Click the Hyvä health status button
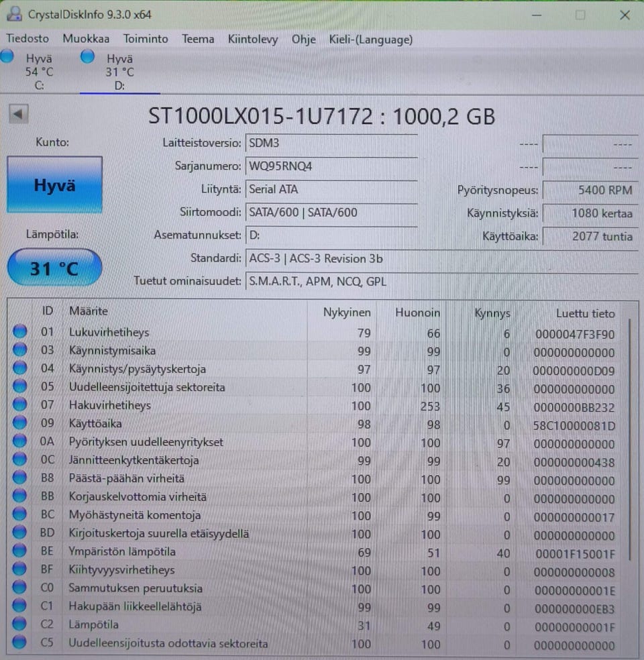The width and height of the screenshot is (644, 660). [x=54, y=185]
